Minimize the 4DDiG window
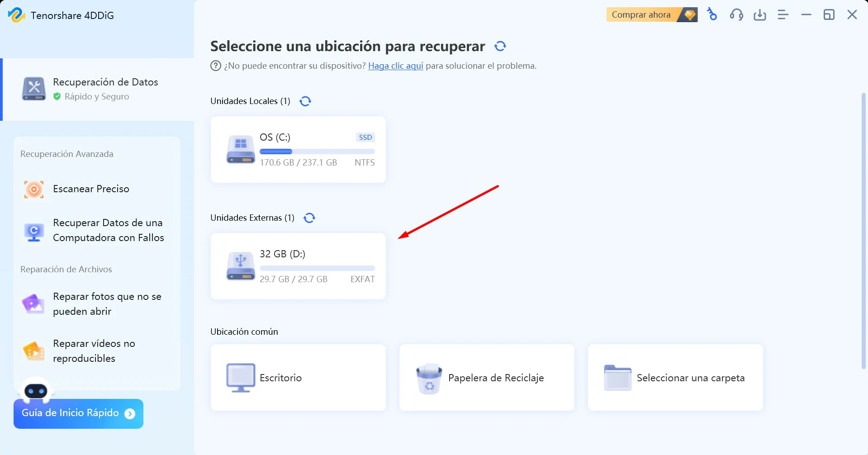This screenshot has width=868, height=455. pos(806,15)
